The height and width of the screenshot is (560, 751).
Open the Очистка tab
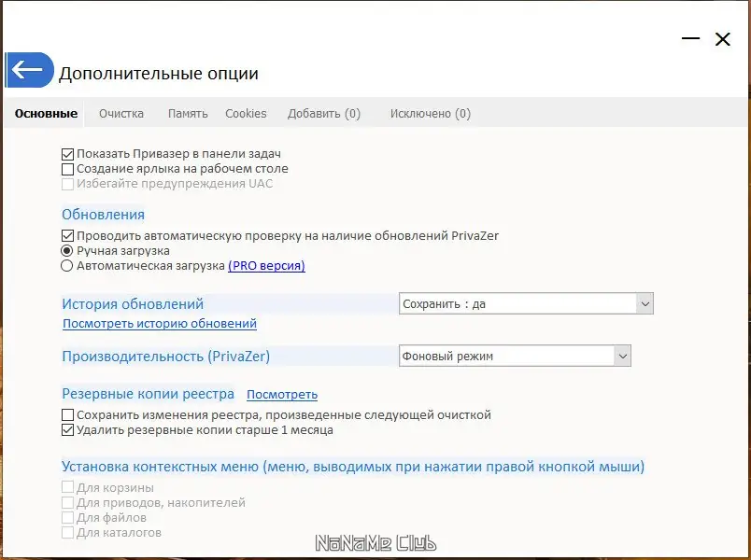(121, 114)
